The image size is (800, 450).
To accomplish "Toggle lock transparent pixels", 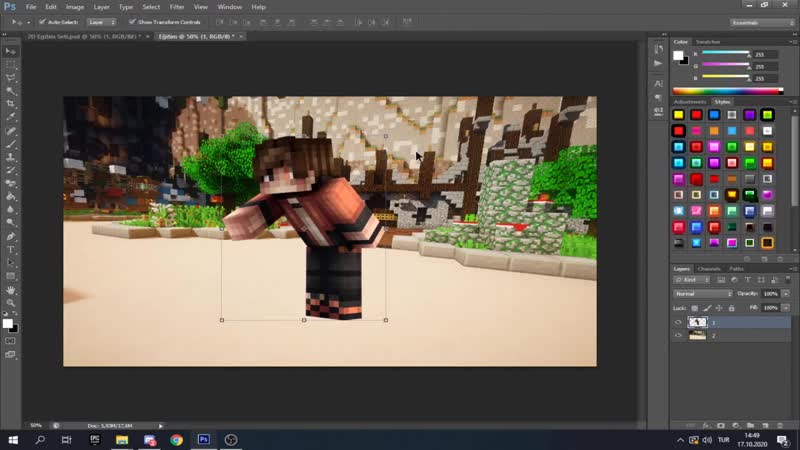I will [x=694, y=308].
